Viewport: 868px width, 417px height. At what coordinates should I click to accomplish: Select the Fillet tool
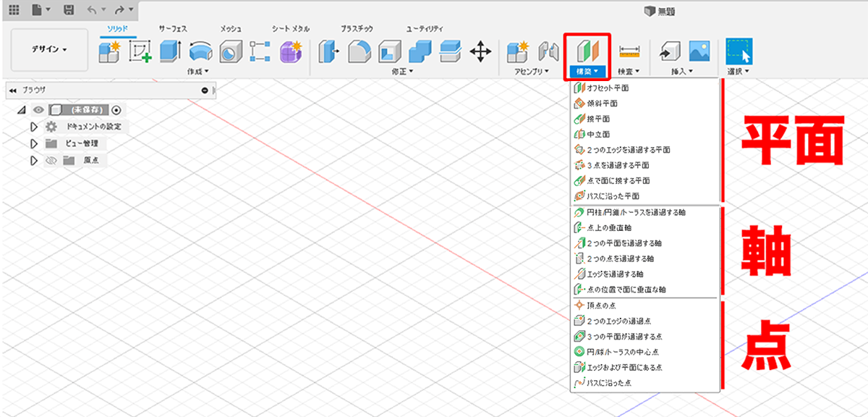pos(359,51)
